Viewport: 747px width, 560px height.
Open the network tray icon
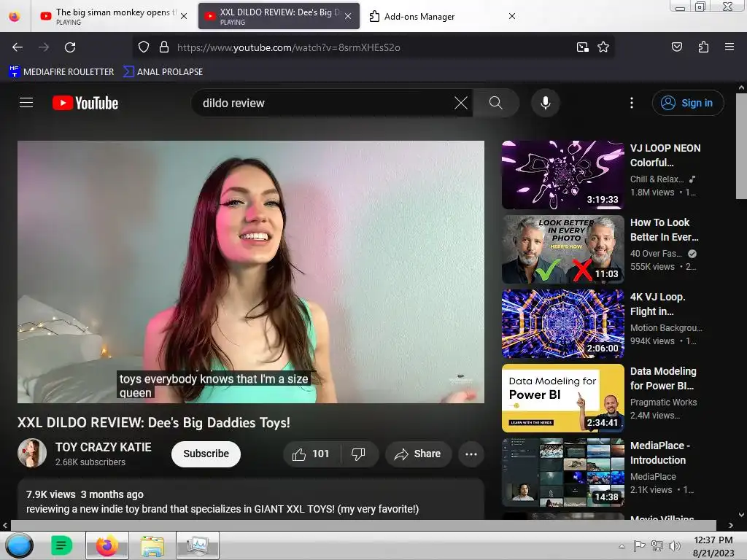click(657, 546)
